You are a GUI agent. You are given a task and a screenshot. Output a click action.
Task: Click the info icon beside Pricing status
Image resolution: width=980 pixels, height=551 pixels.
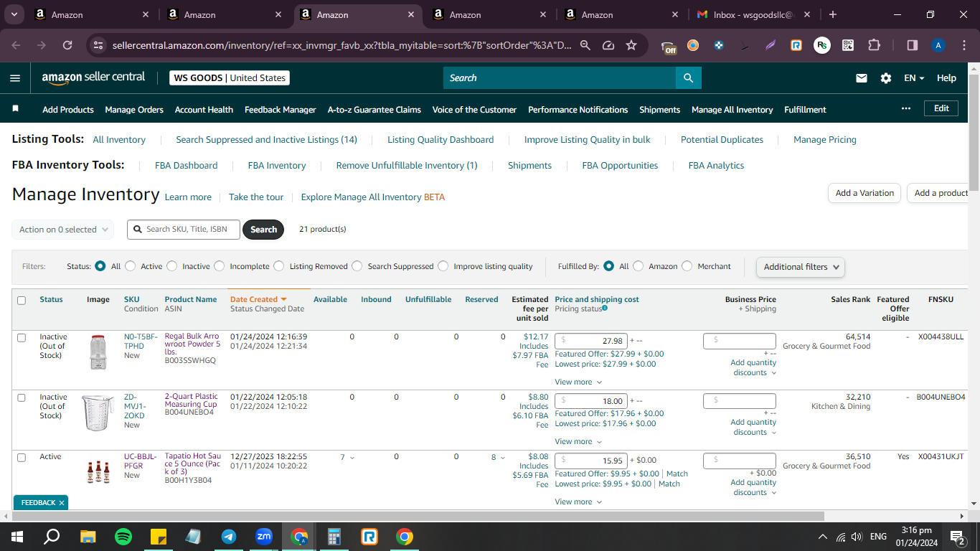605,309
